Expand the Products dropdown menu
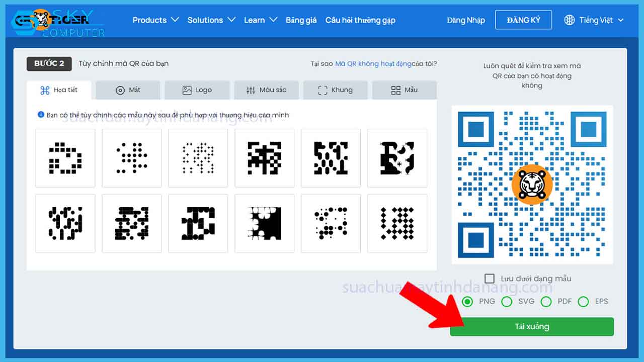The width and height of the screenshot is (644, 362). pyautogui.click(x=155, y=20)
